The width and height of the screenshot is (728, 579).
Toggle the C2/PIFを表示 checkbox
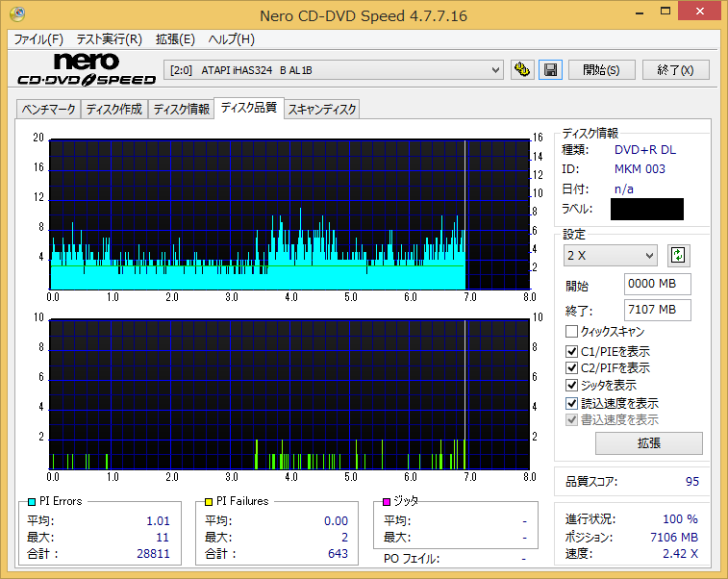coord(571,368)
